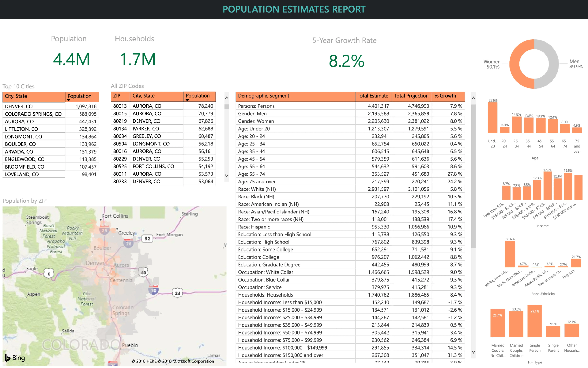Select the COLORADO SPRINGS, CO row
This screenshot has height=368, width=588.
[x=51, y=114]
